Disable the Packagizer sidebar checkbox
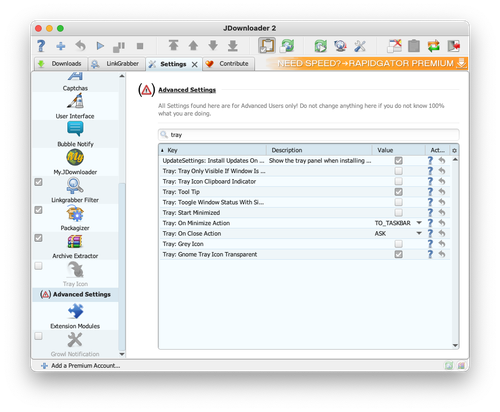The height and width of the screenshot is (412, 500). (39, 210)
